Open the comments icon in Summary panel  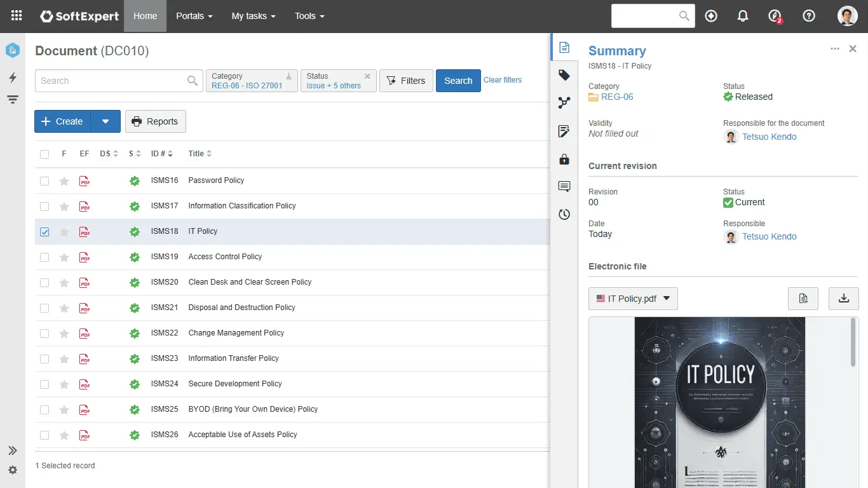tap(564, 186)
